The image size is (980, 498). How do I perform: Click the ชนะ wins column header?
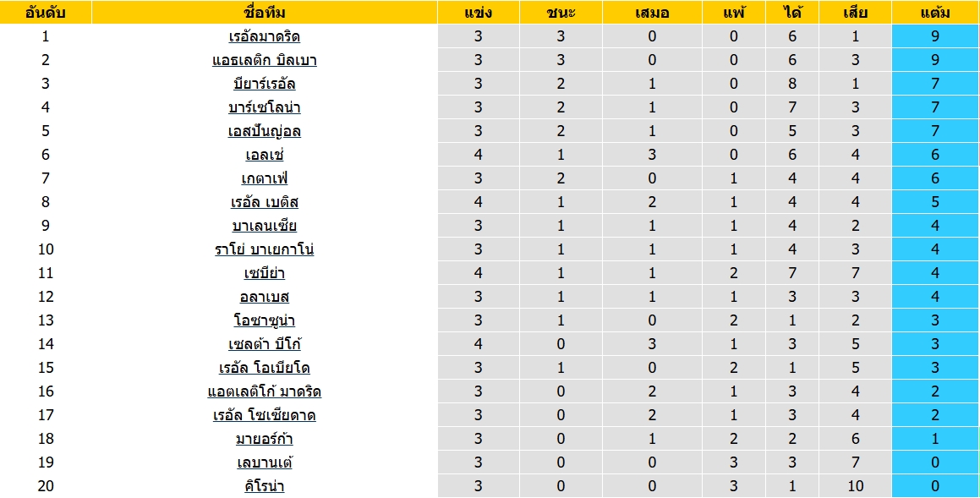coord(561,13)
